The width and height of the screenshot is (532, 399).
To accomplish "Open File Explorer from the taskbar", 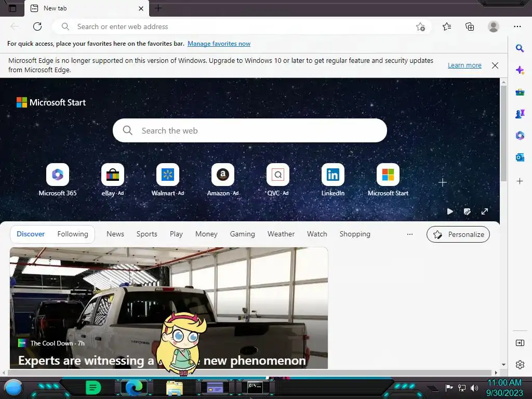I will (x=175, y=388).
